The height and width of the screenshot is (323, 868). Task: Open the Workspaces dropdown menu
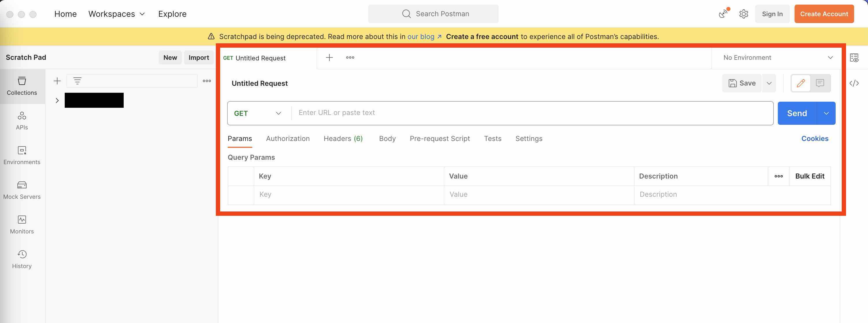116,14
